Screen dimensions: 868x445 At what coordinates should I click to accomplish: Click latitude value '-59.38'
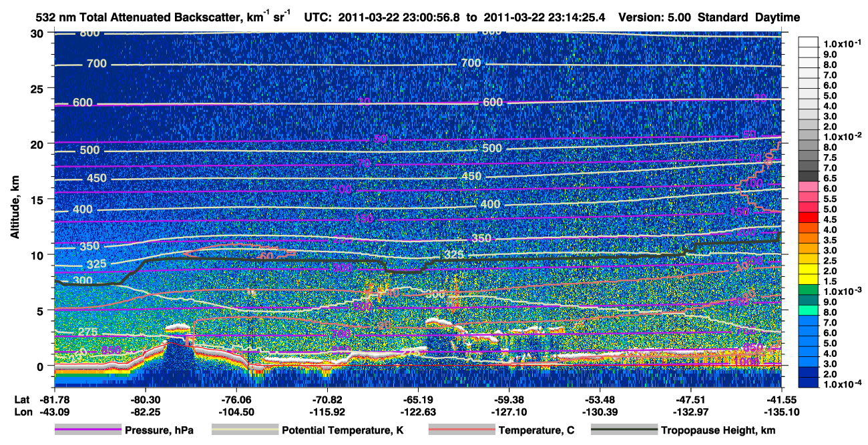[x=509, y=401]
